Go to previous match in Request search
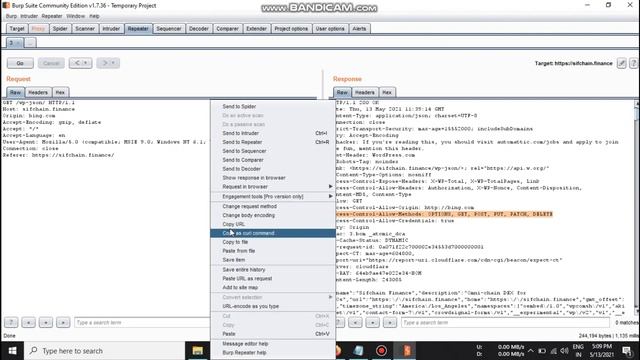 [29, 322]
